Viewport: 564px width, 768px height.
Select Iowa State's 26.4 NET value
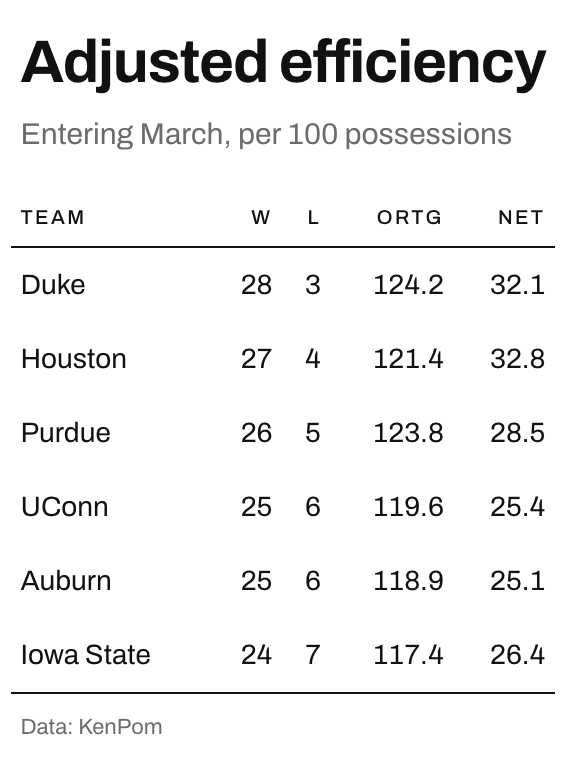point(517,655)
